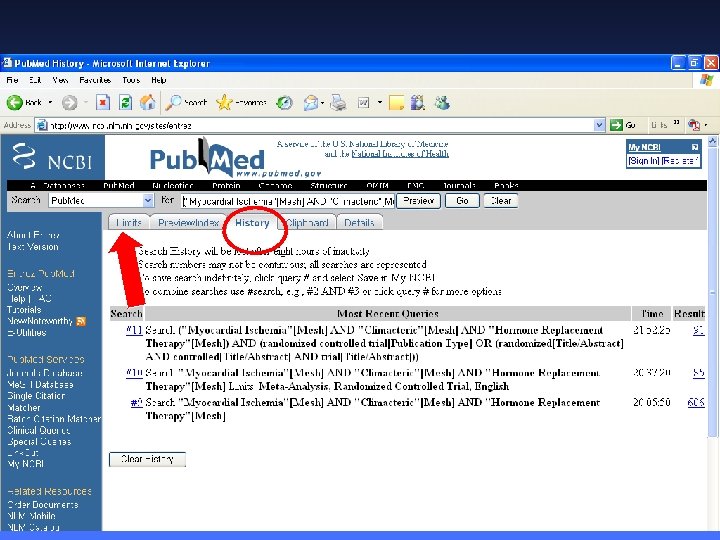
Task: Open the Tools menu
Action: tap(131, 80)
